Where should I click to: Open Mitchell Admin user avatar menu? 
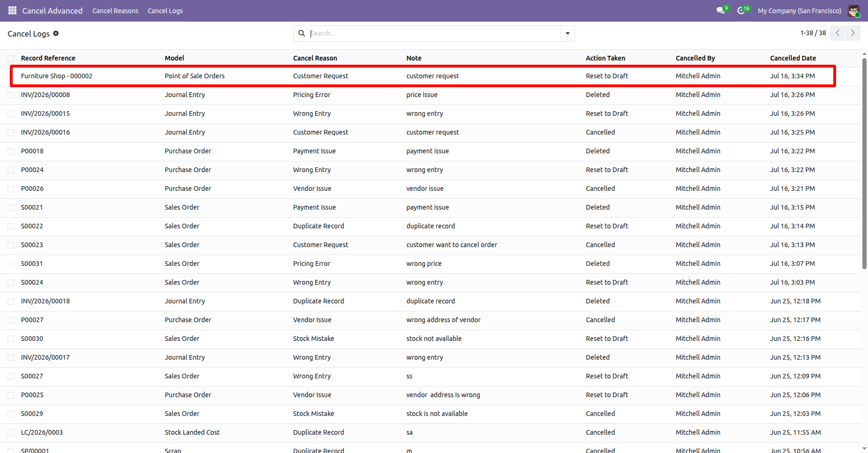853,10
